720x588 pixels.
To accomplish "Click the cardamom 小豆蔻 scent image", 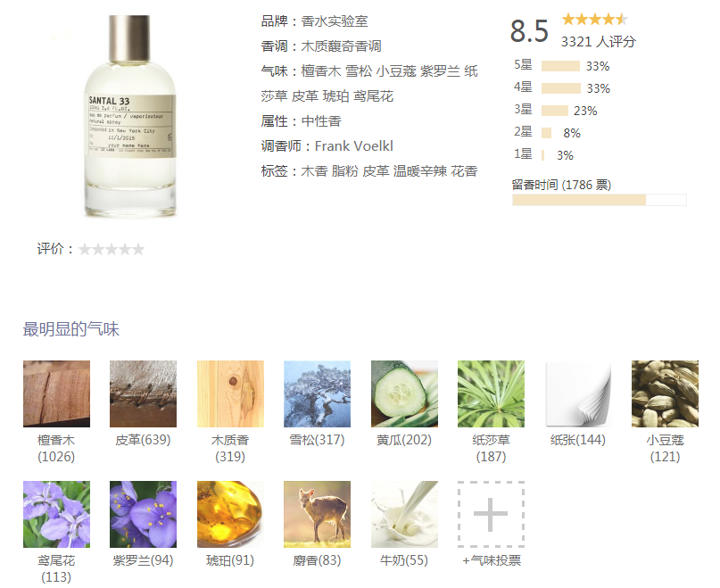I will (x=665, y=393).
